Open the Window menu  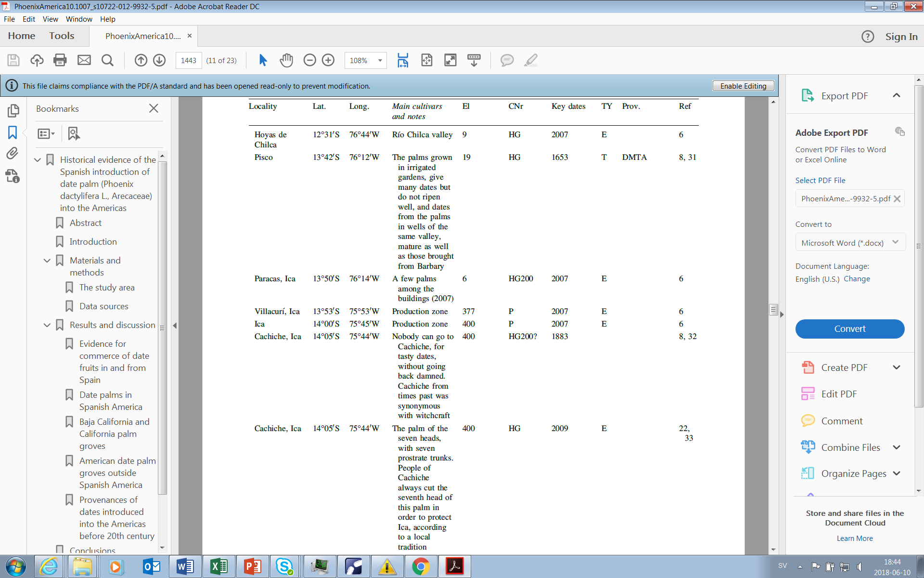click(x=79, y=19)
